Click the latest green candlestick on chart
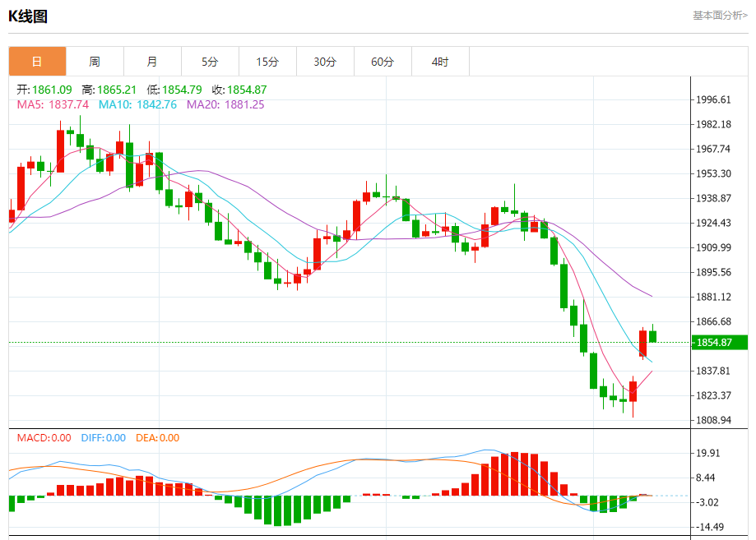 [x=653, y=336]
